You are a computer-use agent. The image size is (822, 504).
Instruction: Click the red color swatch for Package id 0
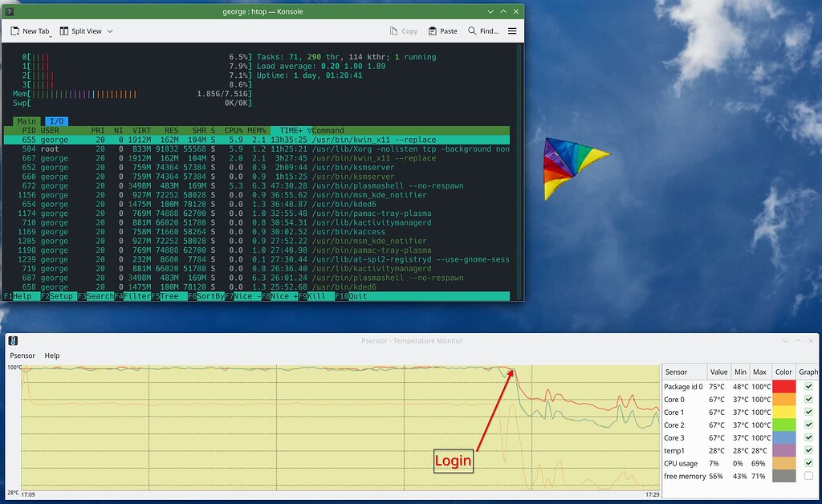point(784,386)
